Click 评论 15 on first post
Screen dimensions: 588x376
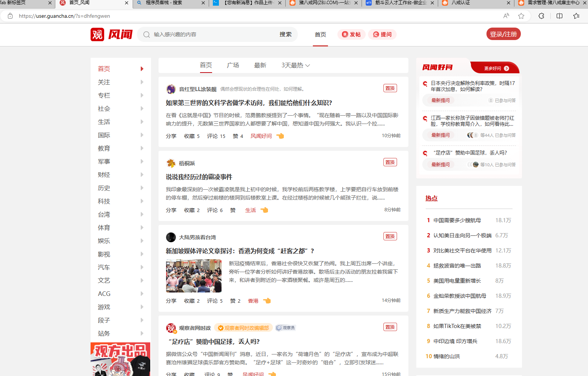pos(216,136)
